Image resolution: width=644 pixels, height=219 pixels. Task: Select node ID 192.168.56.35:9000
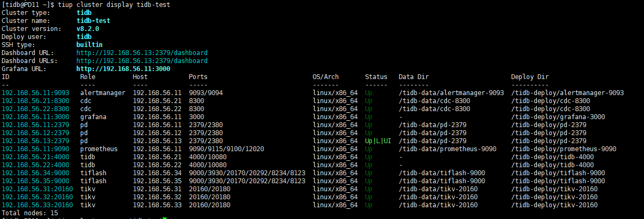point(35,181)
